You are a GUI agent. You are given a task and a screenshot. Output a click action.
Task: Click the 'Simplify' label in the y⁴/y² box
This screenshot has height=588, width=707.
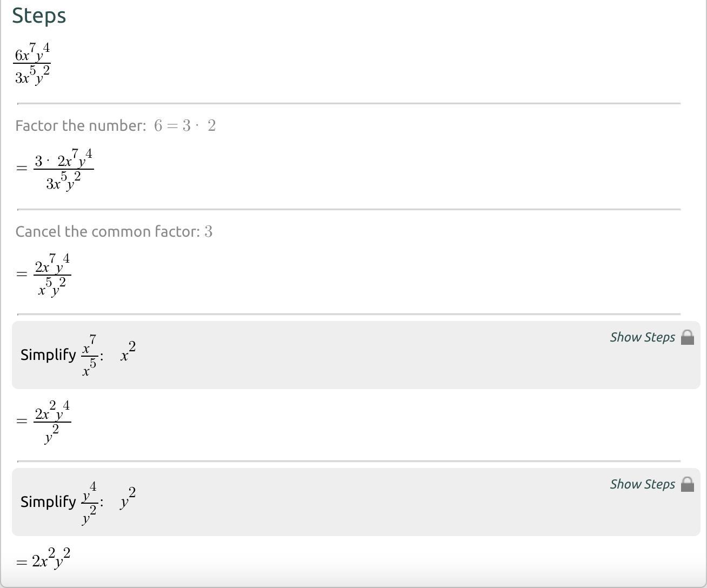point(48,502)
